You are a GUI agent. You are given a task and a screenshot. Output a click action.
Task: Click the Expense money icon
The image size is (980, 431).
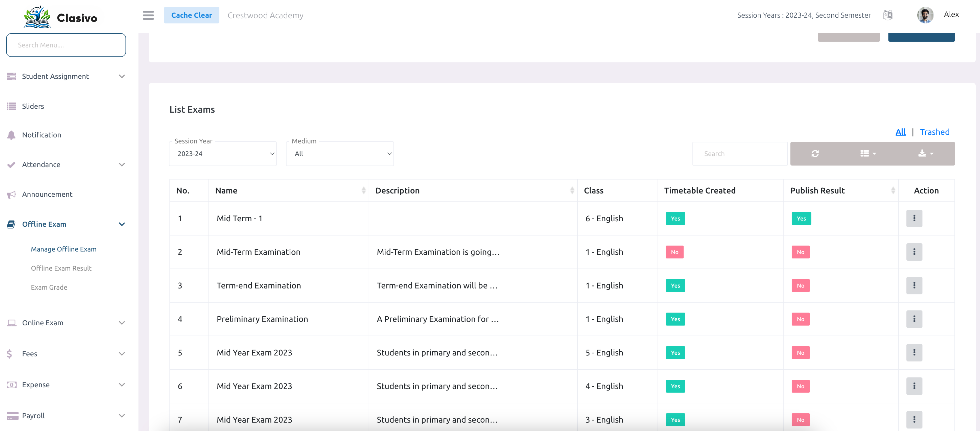coord(12,385)
